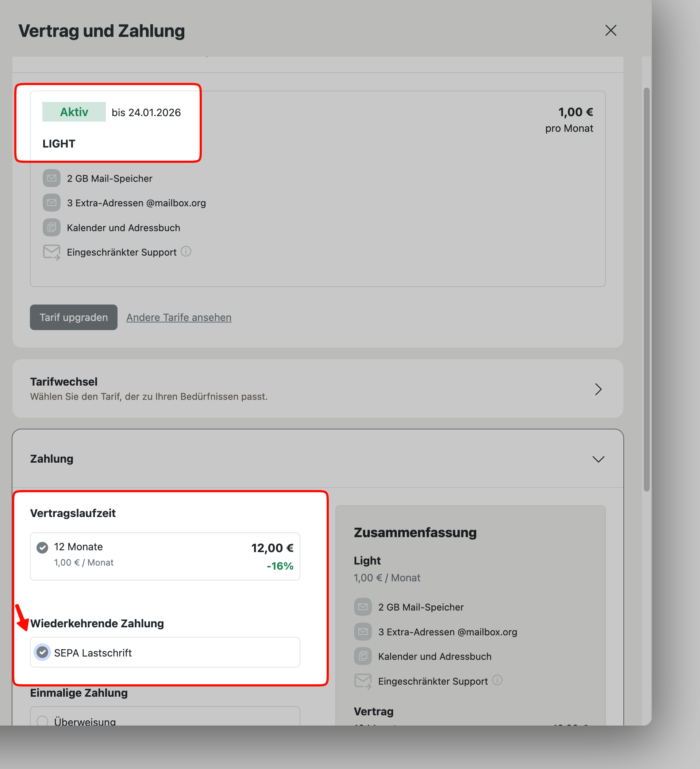Open the Andere Tarife ansehen link
Screen dimensions: 700x769
(179, 317)
